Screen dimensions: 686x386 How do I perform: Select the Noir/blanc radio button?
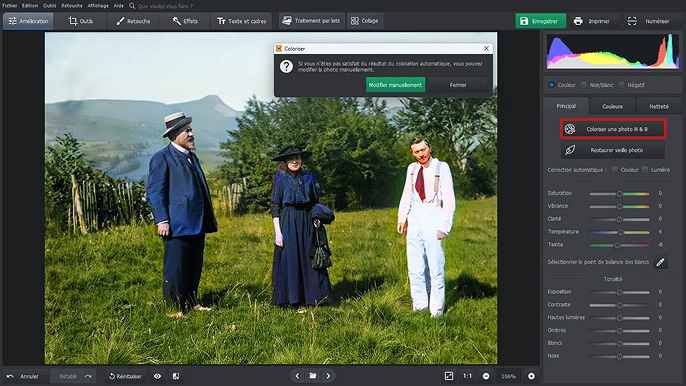click(584, 85)
